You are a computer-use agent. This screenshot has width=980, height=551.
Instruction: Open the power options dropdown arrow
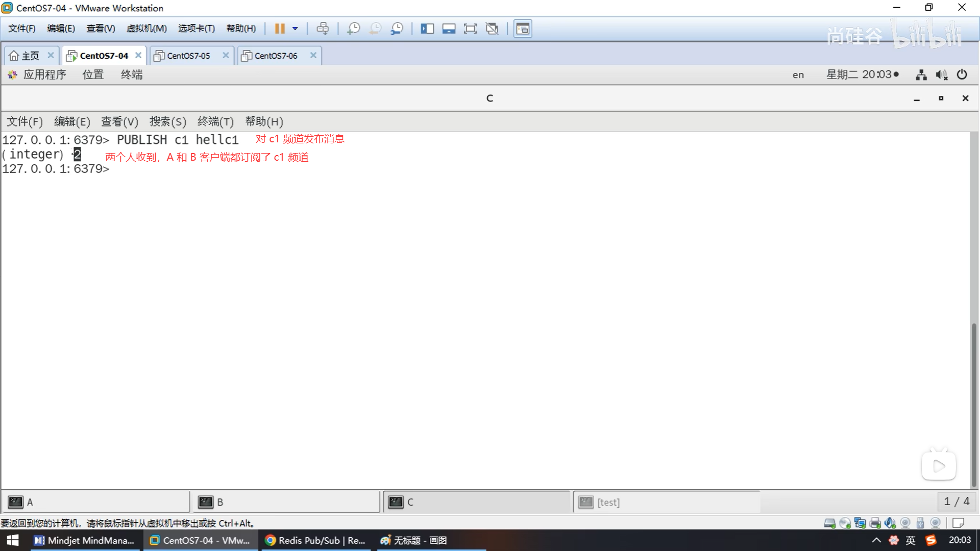pos(295,29)
